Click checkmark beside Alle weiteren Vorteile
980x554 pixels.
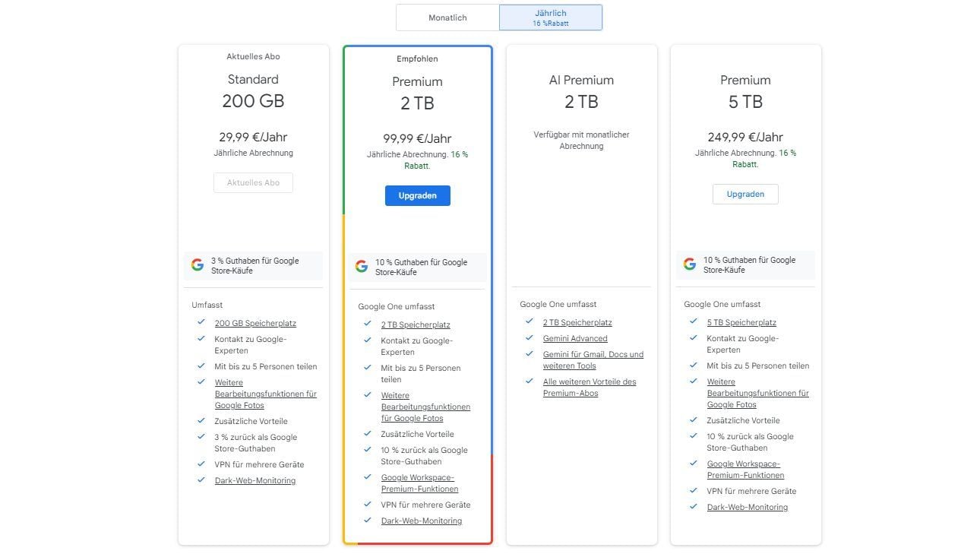coord(530,381)
